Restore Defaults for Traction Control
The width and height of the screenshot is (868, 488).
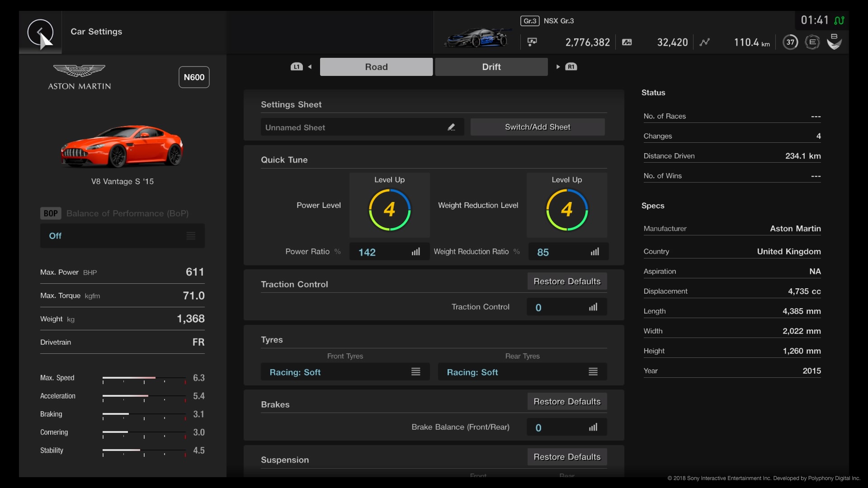pyautogui.click(x=566, y=281)
